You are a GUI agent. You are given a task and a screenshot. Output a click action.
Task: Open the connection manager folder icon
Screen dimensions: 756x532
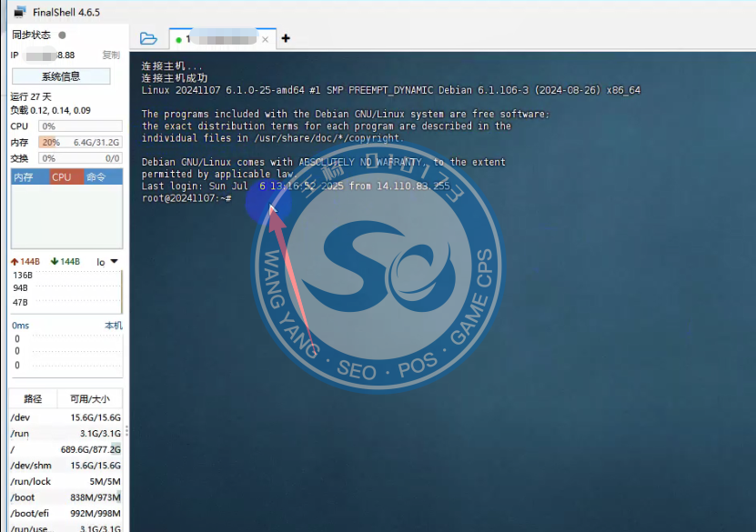point(149,39)
